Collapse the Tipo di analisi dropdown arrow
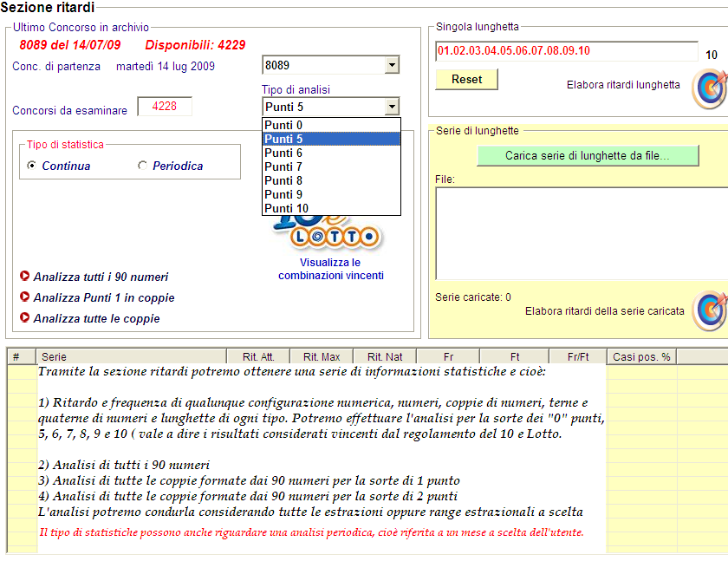Image resolution: width=728 pixels, height=561 pixels. pos(392,107)
